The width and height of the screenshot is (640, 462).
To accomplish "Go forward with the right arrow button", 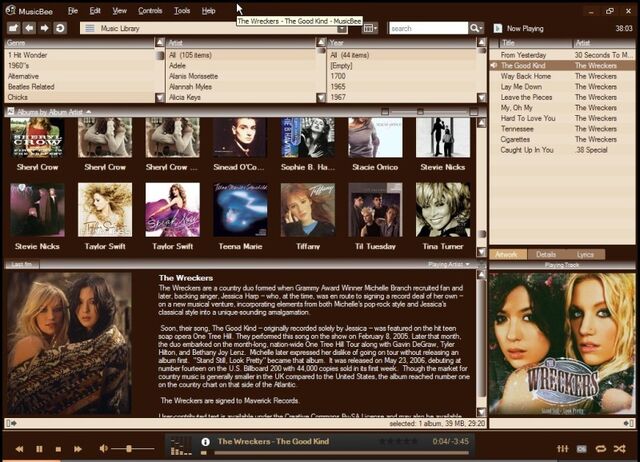I will (44, 28).
